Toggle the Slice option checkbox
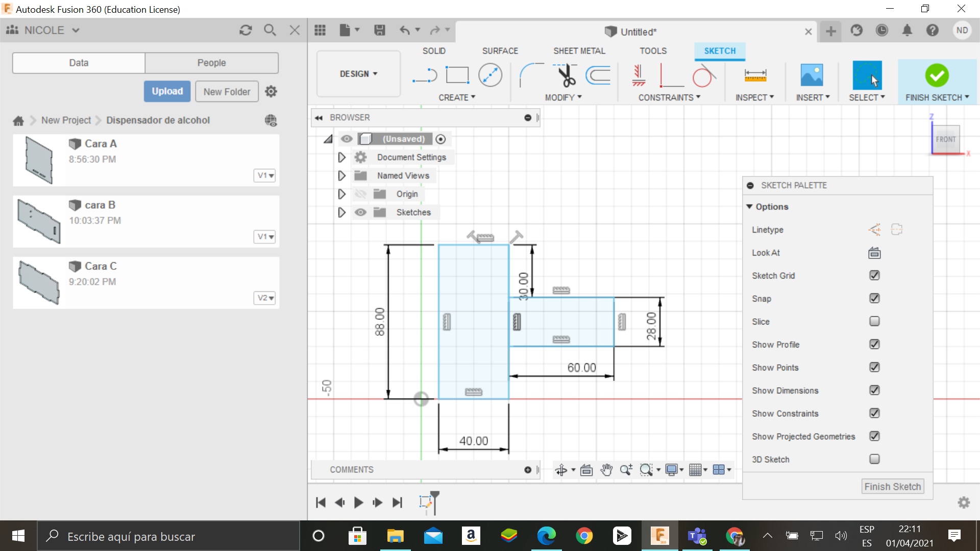The image size is (980, 551). (874, 321)
